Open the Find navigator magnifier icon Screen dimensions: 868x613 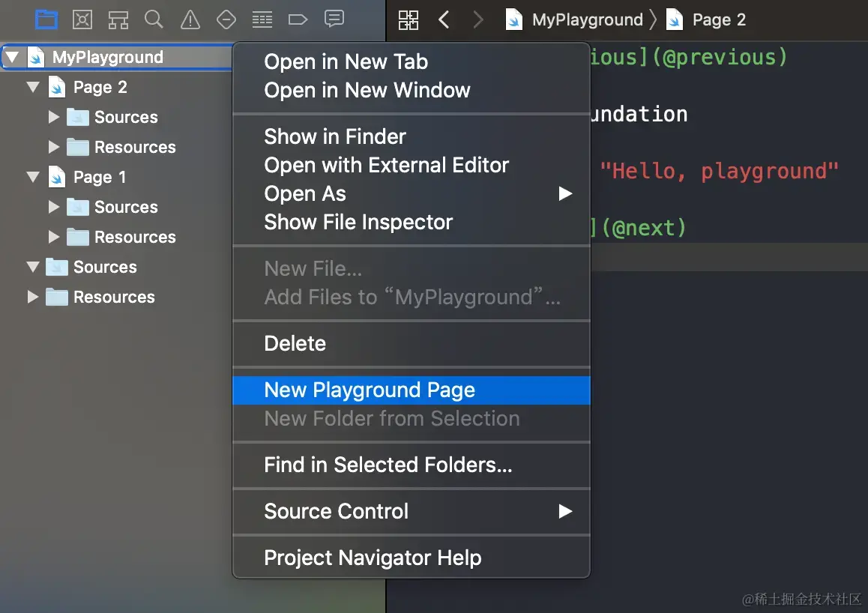pyautogui.click(x=154, y=19)
